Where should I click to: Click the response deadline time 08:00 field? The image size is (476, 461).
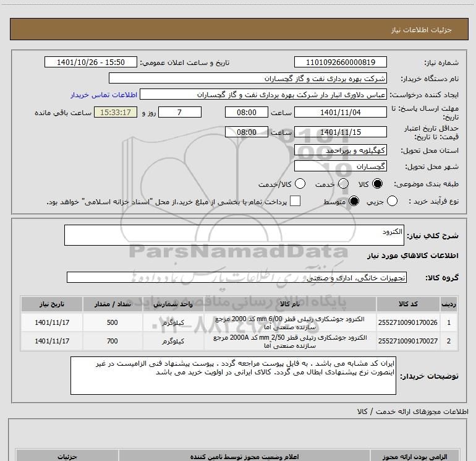pos(247,113)
